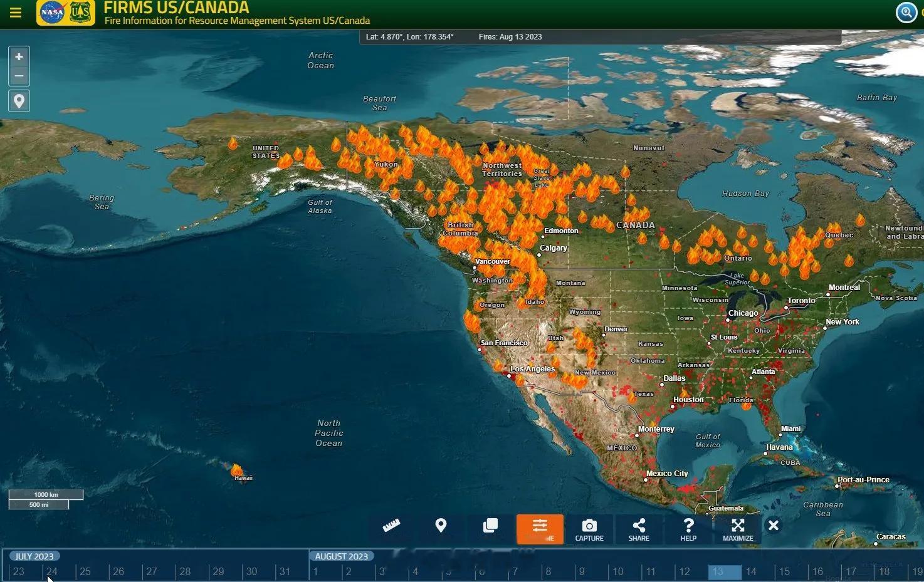This screenshot has width=924, height=582.
Task: Click the Fires: Aug 13 2023 date text
Action: [510, 37]
